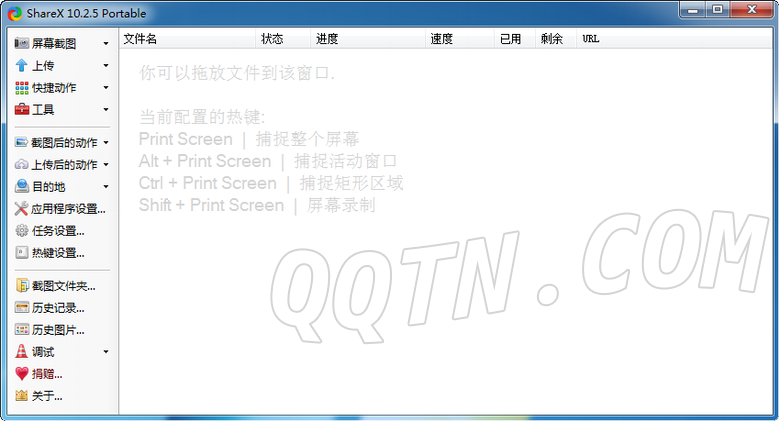Click the 截图文件夹 folder icon
780x422 pixels.
tap(21, 285)
